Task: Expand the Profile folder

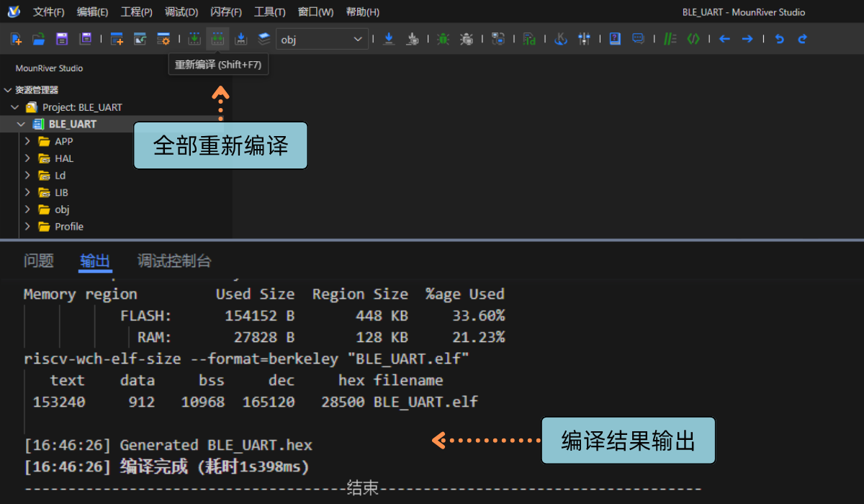Action: tap(27, 226)
